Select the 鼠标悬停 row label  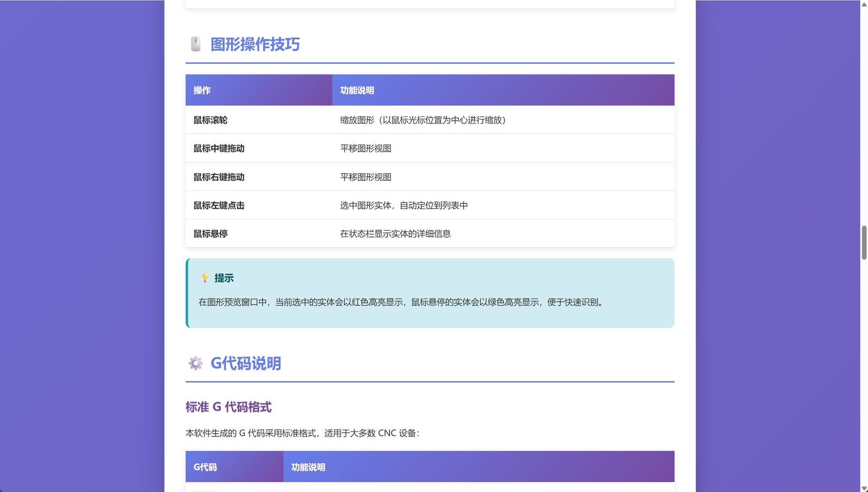tap(210, 234)
